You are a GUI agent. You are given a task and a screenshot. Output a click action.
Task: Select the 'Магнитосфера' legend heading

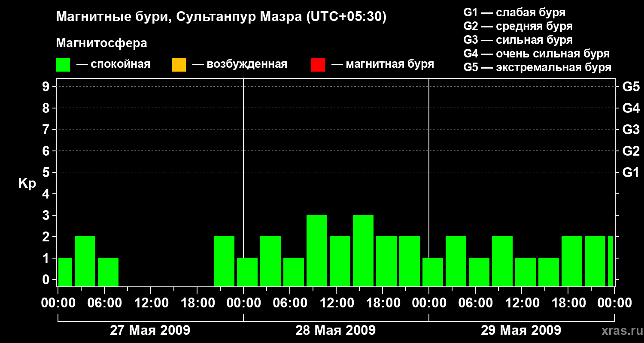click(x=102, y=43)
